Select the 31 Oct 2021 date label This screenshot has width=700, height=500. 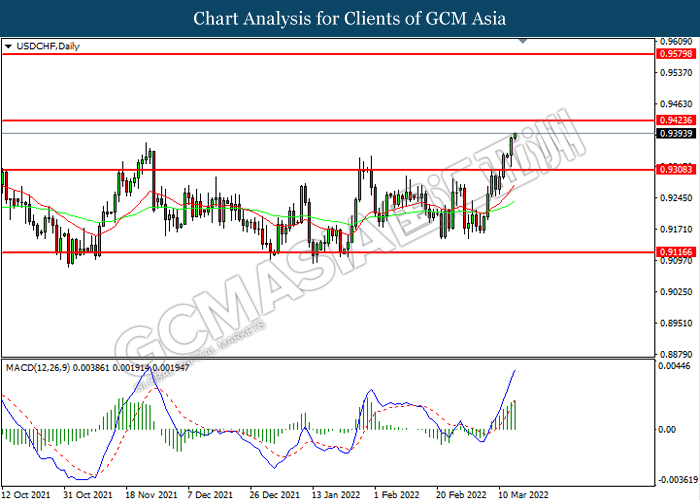pyautogui.click(x=88, y=495)
